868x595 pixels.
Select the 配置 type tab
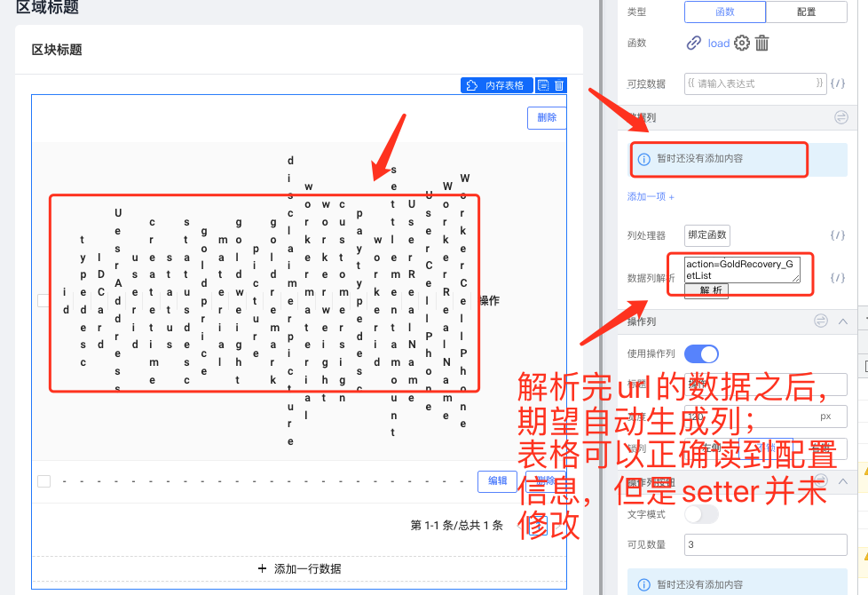(x=806, y=12)
